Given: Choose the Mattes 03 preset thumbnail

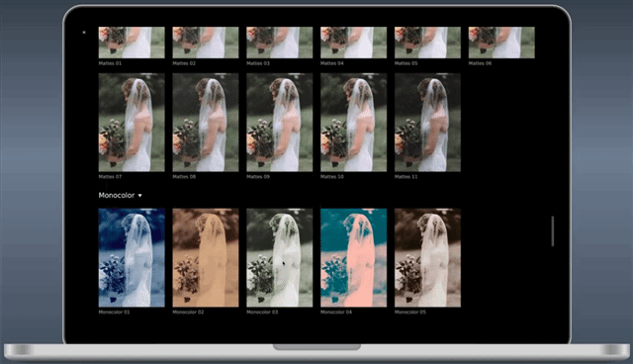Looking at the screenshot, I should click(x=279, y=43).
